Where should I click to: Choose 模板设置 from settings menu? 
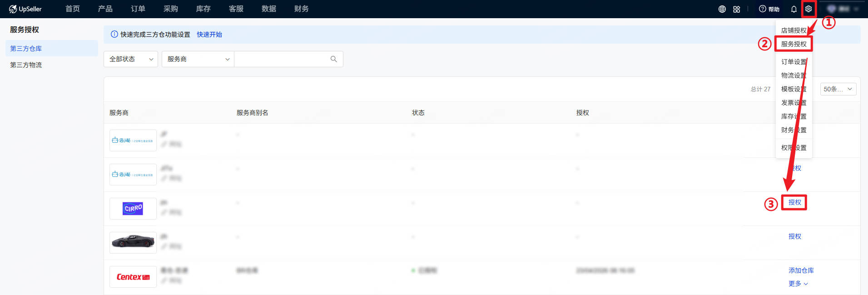(794, 89)
